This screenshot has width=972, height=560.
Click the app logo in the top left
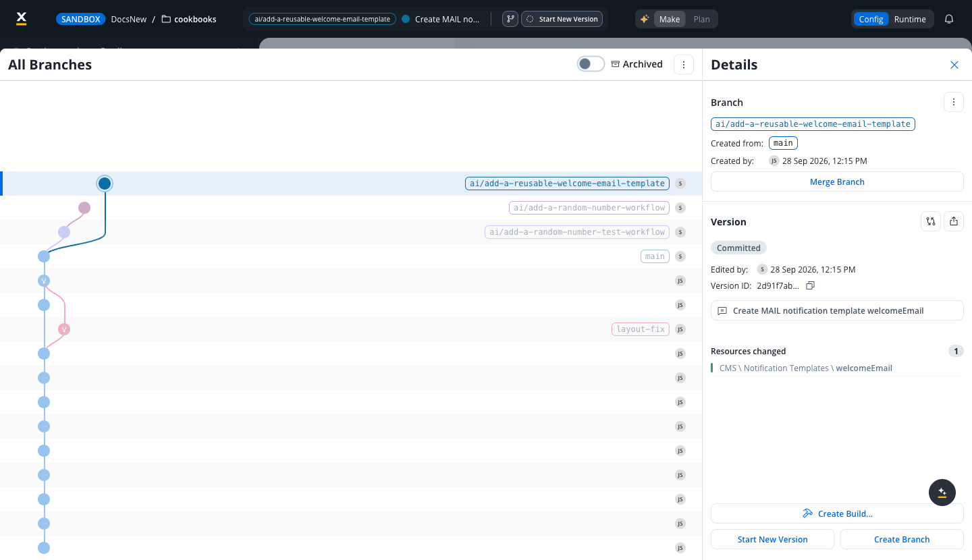coord(21,19)
